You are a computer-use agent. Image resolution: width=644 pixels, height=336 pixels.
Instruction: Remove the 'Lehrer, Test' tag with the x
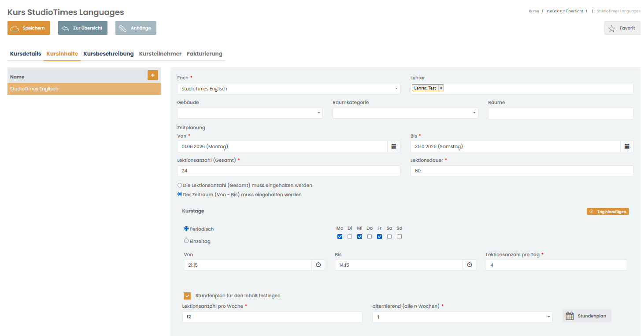441,88
